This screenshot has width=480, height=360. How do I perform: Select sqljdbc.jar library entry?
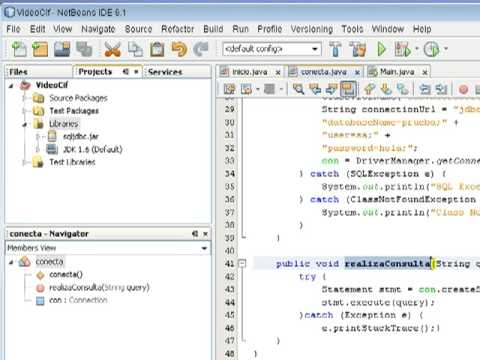click(81, 137)
